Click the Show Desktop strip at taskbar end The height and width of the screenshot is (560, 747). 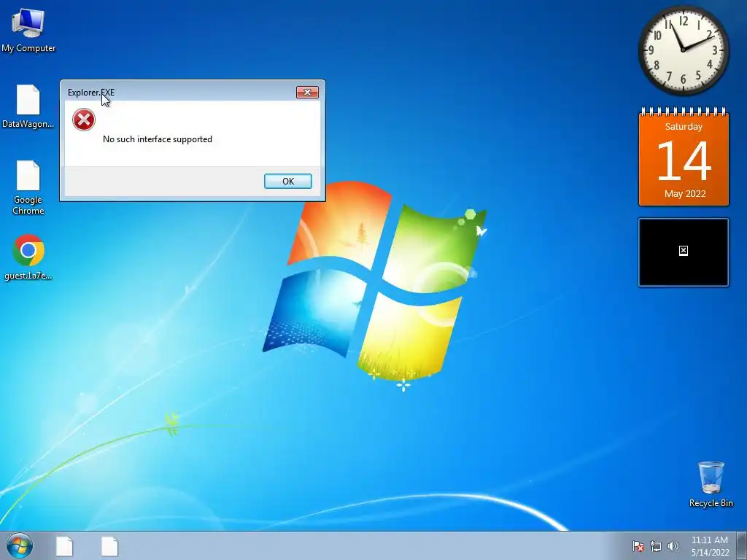pyautogui.click(x=742, y=545)
